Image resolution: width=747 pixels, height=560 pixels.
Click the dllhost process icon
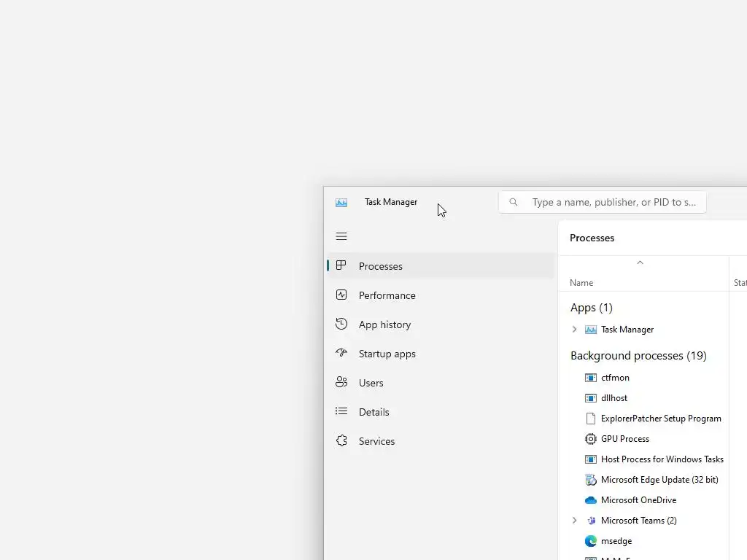tap(590, 398)
